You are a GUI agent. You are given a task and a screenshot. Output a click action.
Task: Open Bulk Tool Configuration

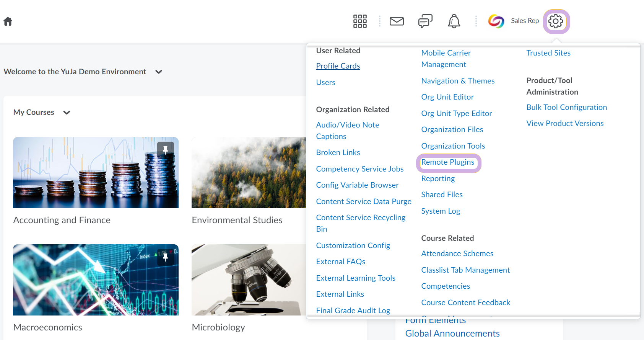(x=567, y=107)
